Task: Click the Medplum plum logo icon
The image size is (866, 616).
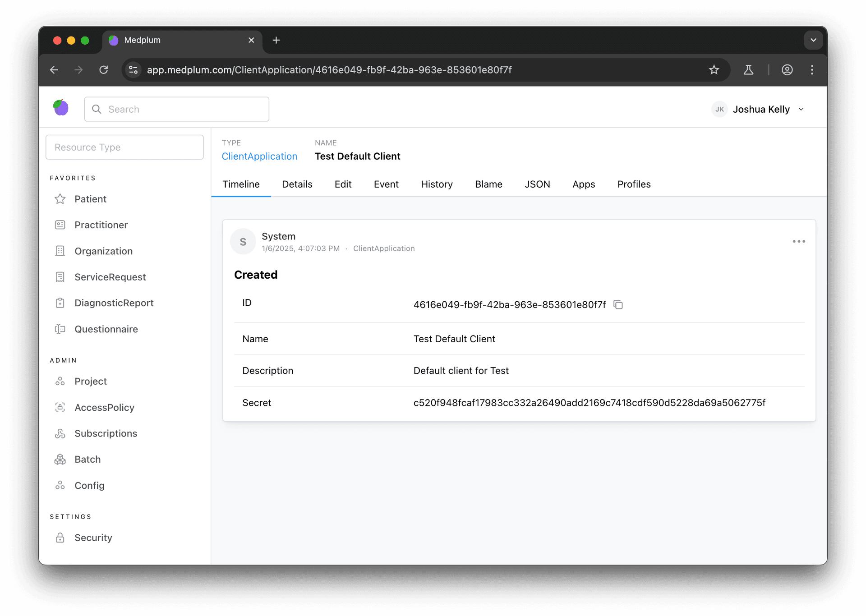Action: pos(61,108)
